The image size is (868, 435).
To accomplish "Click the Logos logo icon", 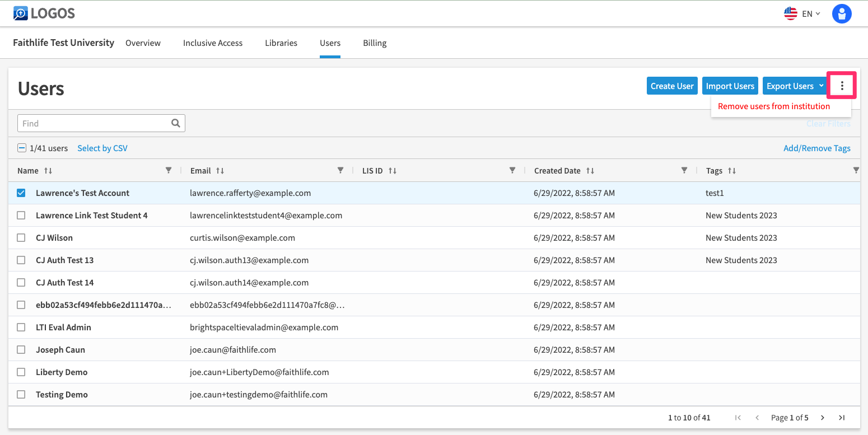I will coord(21,13).
